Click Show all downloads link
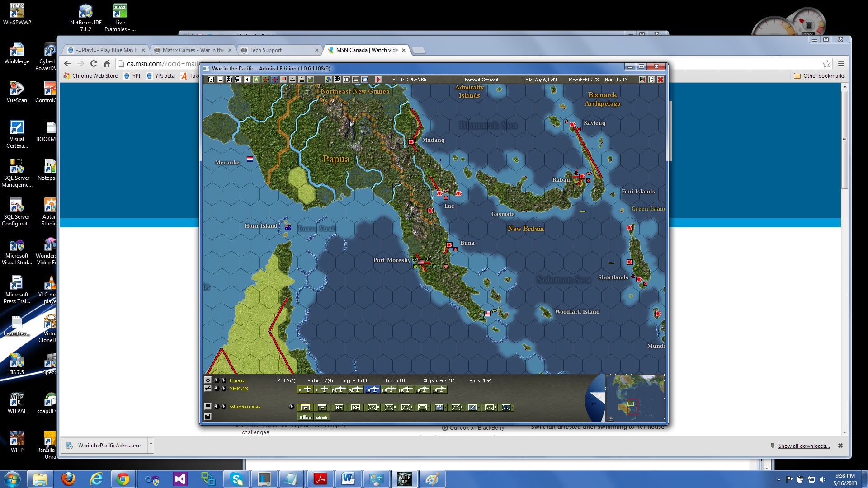The height and width of the screenshot is (488, 868). coord(804,446)
